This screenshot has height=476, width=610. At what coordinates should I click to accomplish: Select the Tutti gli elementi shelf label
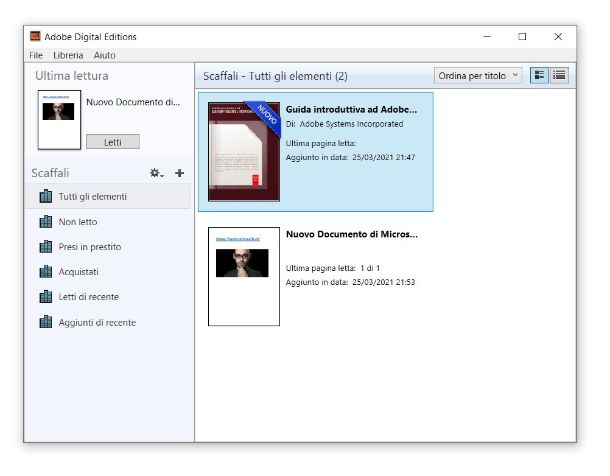(93, 196)
